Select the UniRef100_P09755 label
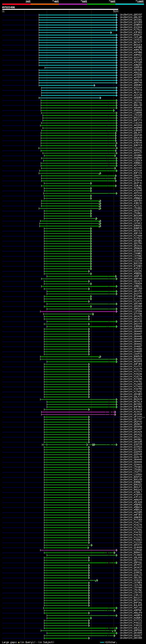The image size is (146, 644). (131, 389)
